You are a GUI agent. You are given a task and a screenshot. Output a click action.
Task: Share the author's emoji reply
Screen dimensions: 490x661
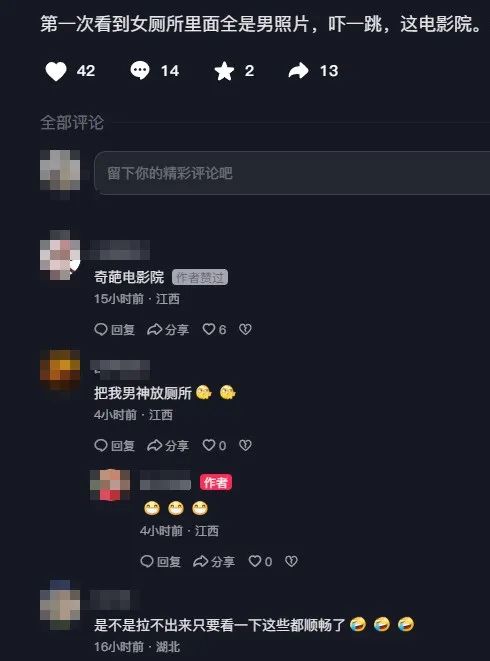(x=213, y=561)
